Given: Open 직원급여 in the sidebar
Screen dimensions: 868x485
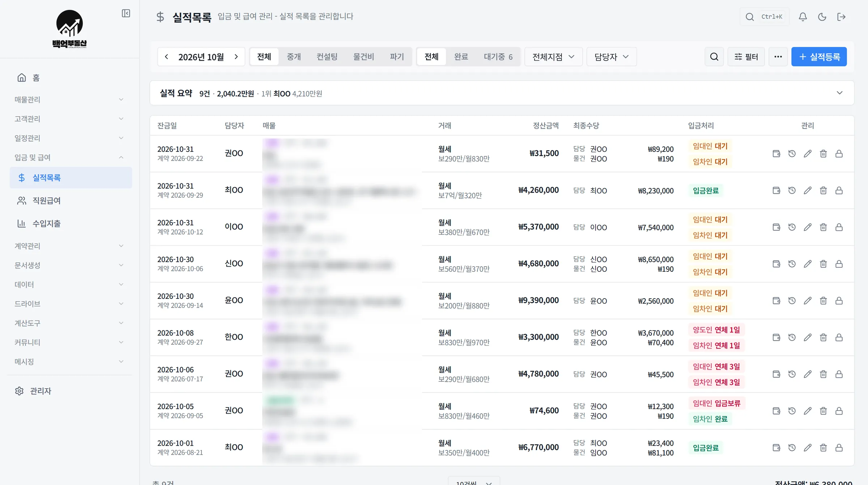Looking at the screenshot, I should click(x=71, y=201).
